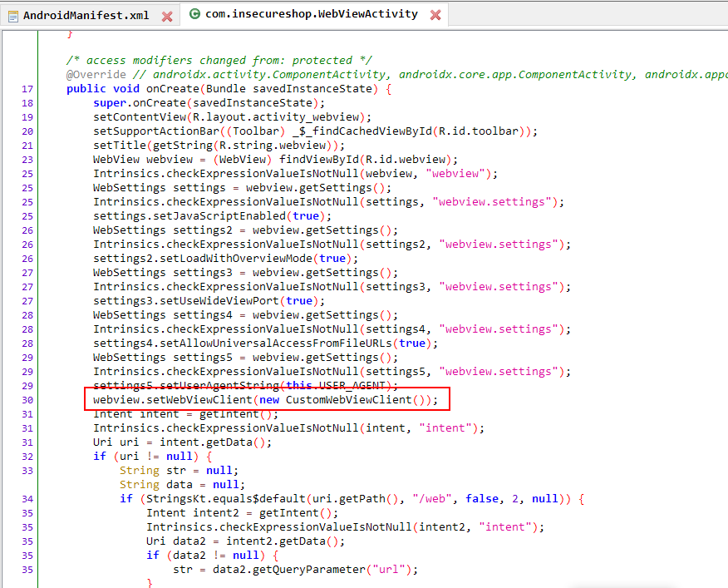
Task: Click the green class icon on WebViewActivity tab
Action: (x=194, y=15)
